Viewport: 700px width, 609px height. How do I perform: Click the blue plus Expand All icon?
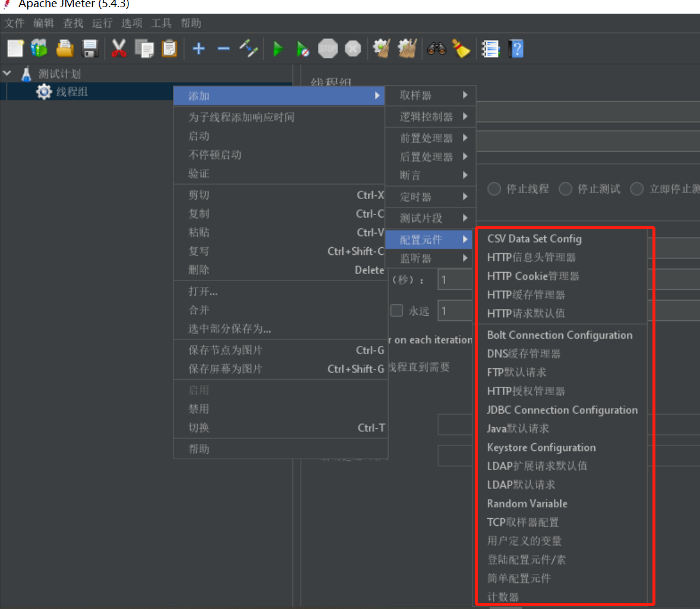(198, 49)
